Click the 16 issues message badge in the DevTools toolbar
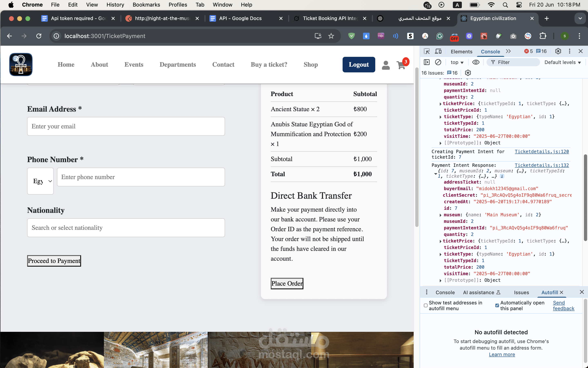 [x=541, y=51]
